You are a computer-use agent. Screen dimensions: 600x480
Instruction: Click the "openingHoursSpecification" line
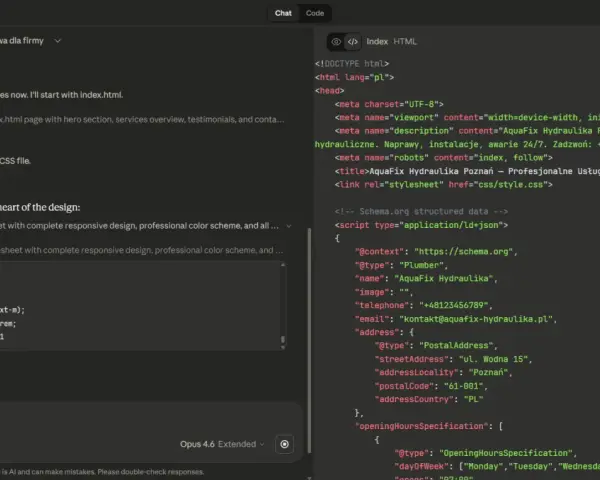pos(429,426)
